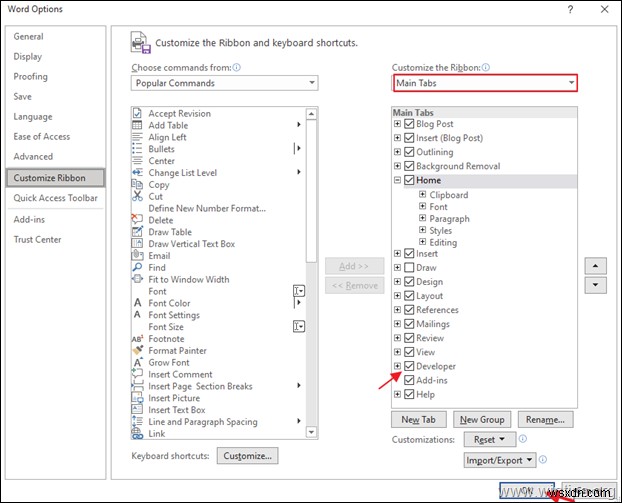Open the Advanced options category
This screenshot has width=622, height=503.
tap(33, 156)
